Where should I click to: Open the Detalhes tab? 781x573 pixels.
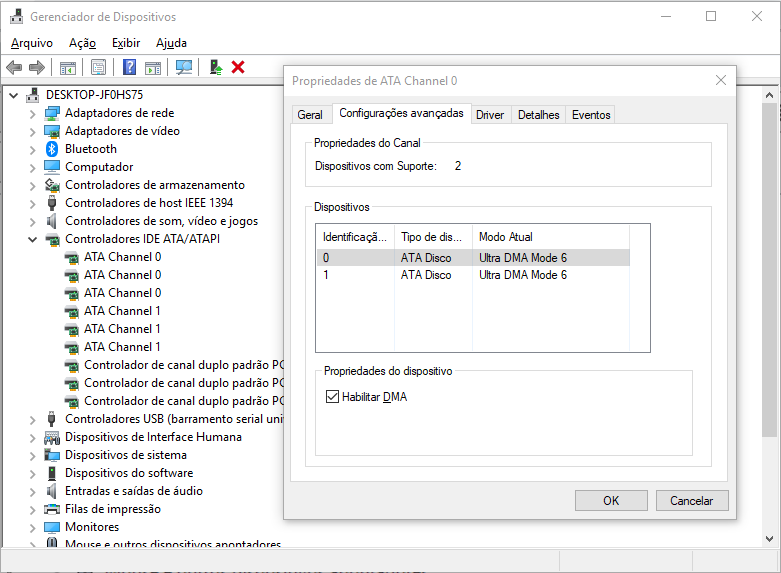[538, 115]
